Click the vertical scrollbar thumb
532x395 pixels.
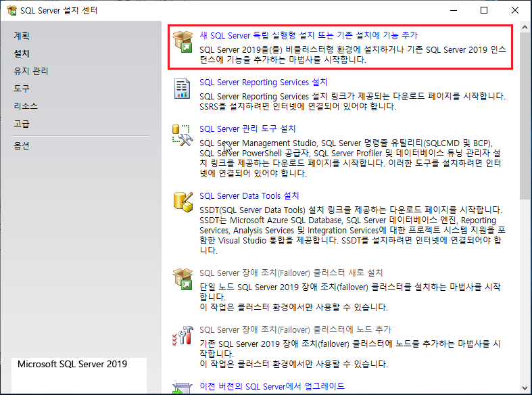click(525, 116)
